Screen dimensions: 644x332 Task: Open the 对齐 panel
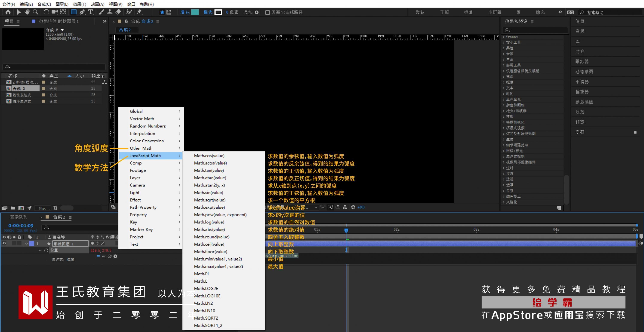point(580,52)
